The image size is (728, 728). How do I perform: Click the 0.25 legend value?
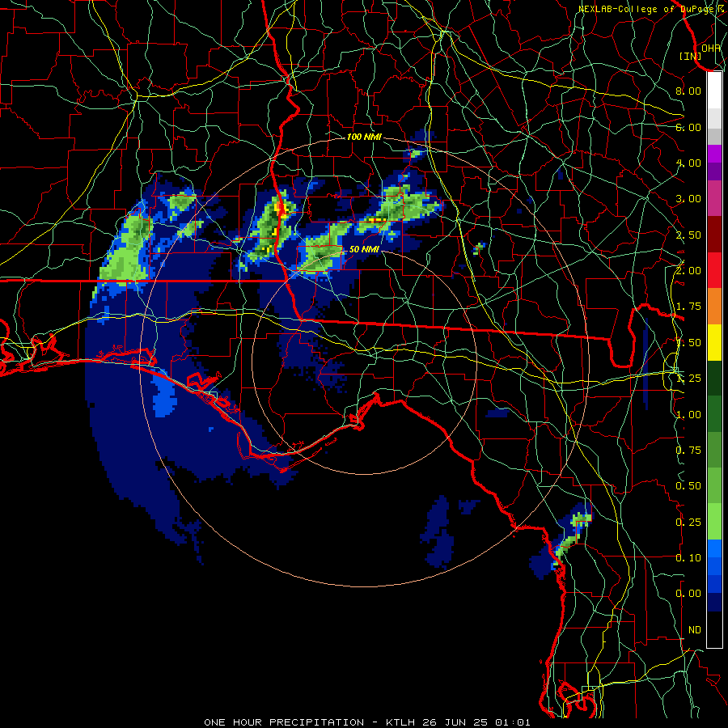coord(688,523)
